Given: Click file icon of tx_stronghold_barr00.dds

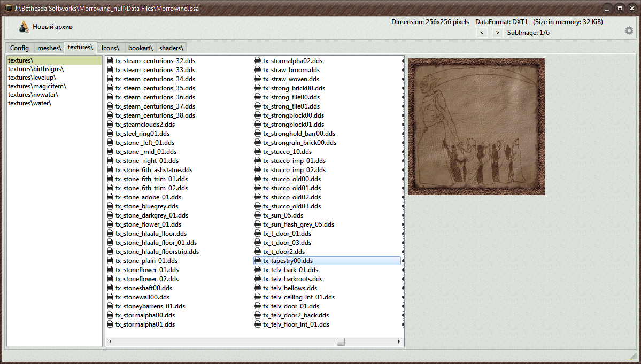Looking at the screenshot, I should (x=258, y=134).
